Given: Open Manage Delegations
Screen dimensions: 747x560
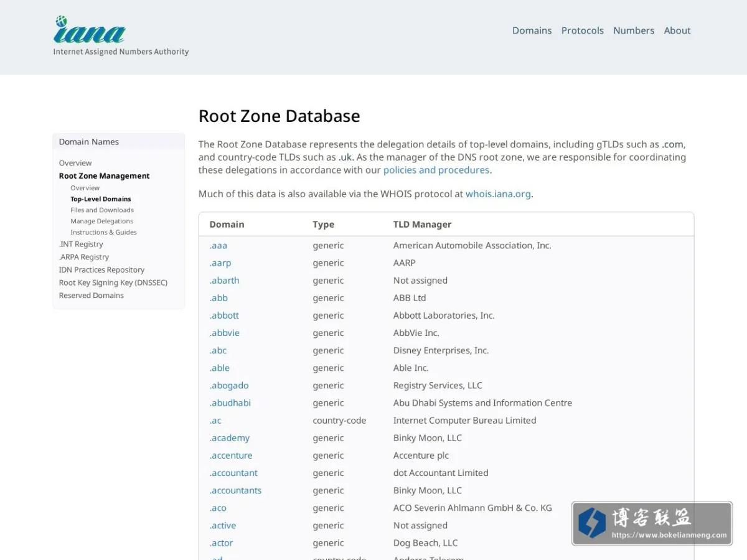Looking at the screenshot, I should pyautogui.click(x=101, y=221).
